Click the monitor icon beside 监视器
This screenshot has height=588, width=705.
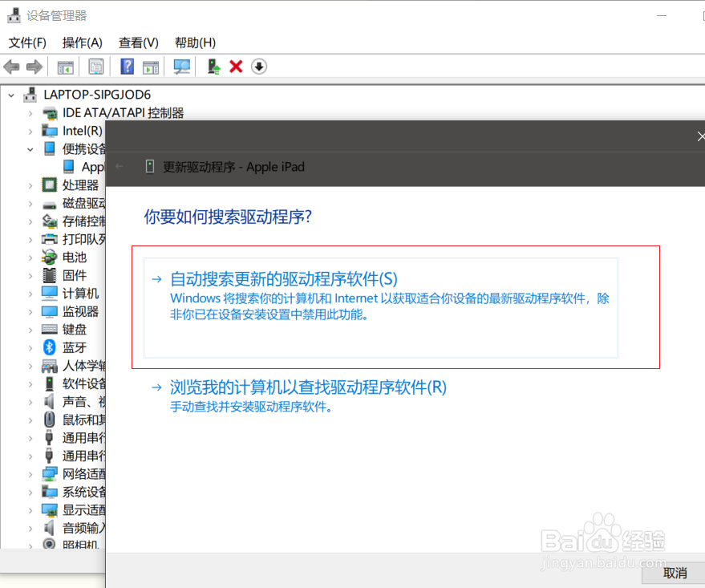(49, 311)
